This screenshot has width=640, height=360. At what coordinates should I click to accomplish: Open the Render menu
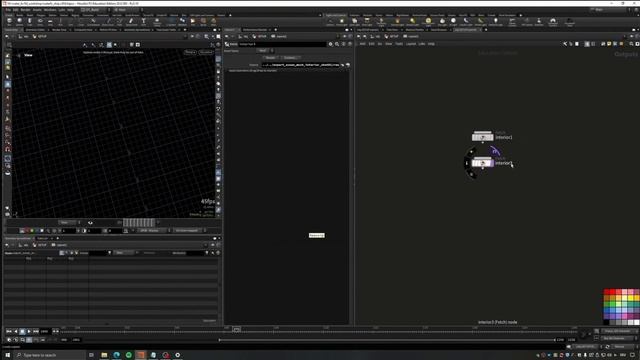coord(26,9)
